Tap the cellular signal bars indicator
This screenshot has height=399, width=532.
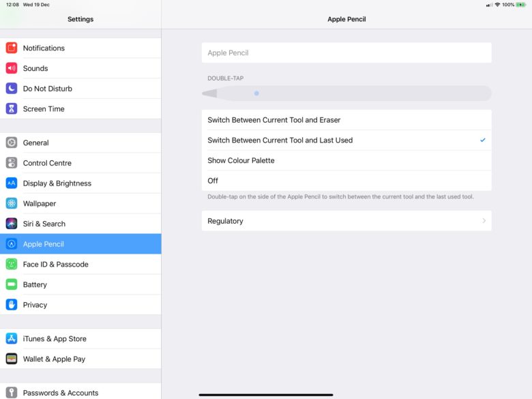(489, 5)
